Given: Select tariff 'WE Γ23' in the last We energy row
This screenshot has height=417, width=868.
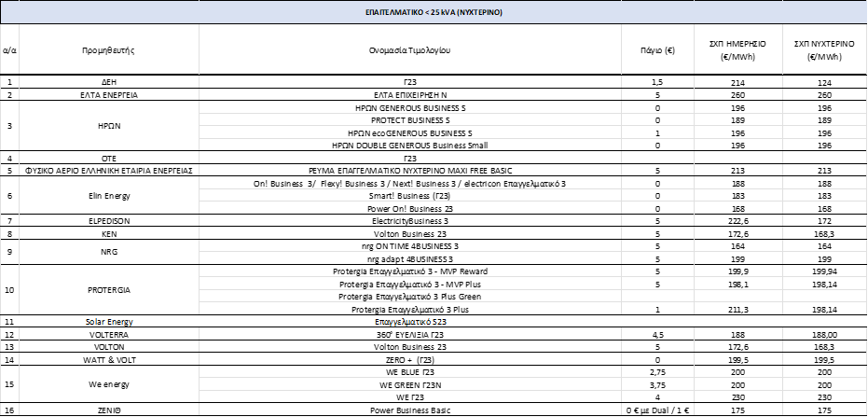Looking at the screenshot, I should tap(409, 397).
